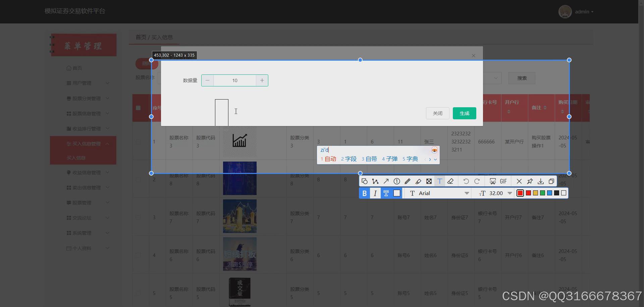Choose IME candidate 自带

369,159
